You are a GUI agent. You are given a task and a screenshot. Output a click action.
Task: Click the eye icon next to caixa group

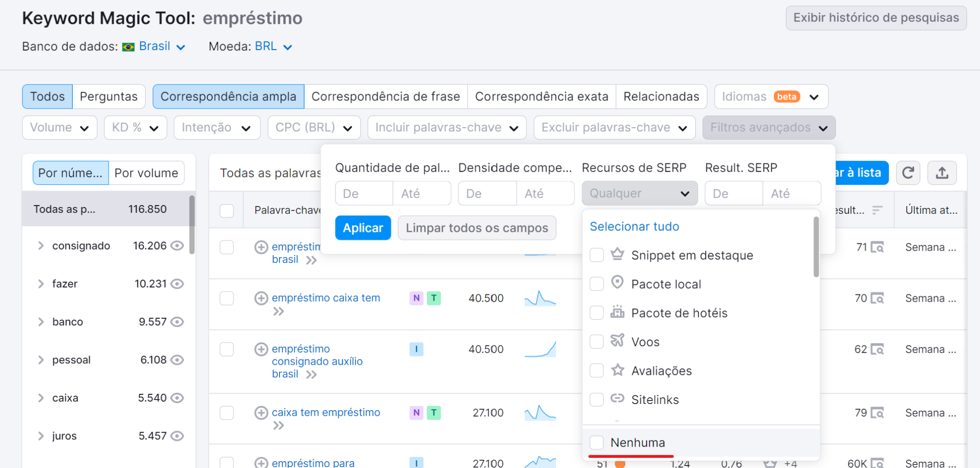(x=178, y=398)
